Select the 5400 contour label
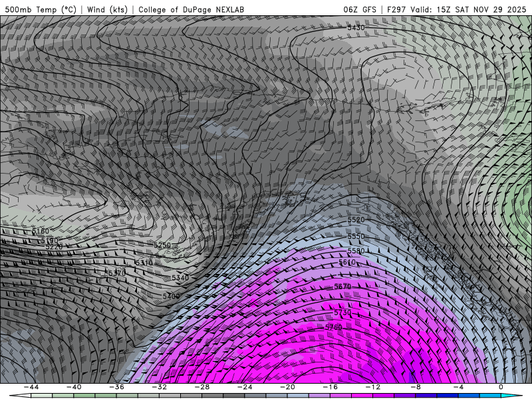Image resolution: width=532 pixels, height=399 pixels. (x=171, y=296)
